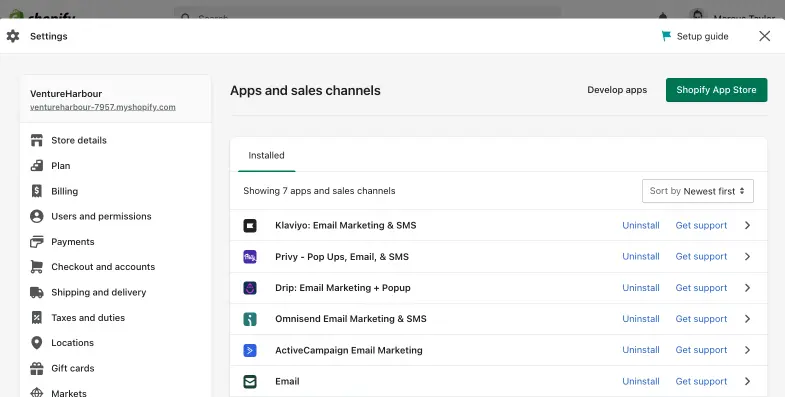Viewport: 785px width, 397px height.
Task: Uninstall the Drip app
Action: [x=641, y=288]
